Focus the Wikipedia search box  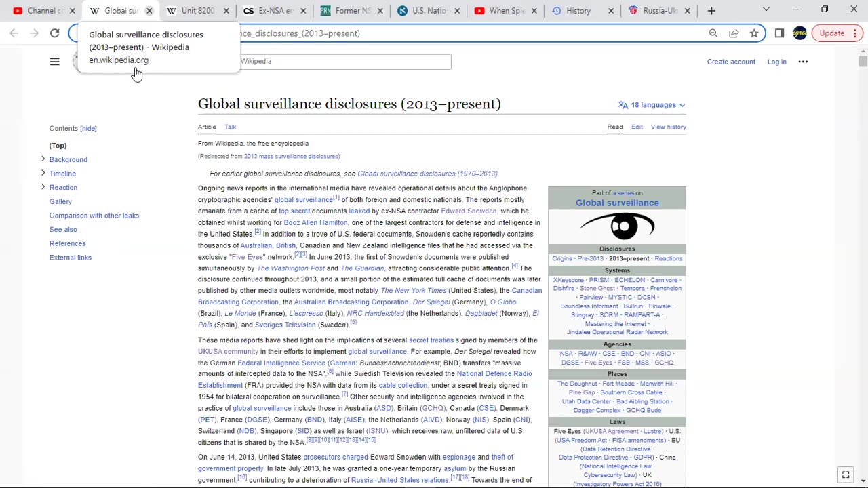(x=345, y=62)
